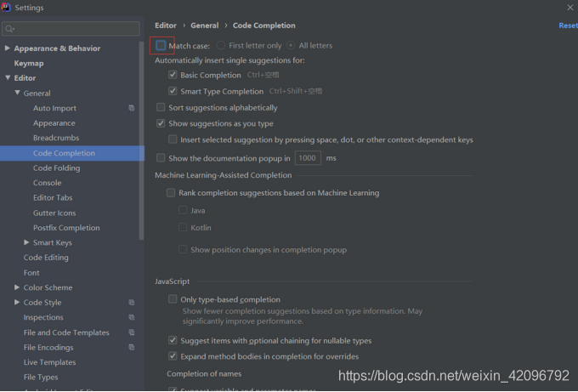This screenshot has height=392, width=578.
Task: Expand Appearance & Behavior section
Action: [x=7, y=48]
